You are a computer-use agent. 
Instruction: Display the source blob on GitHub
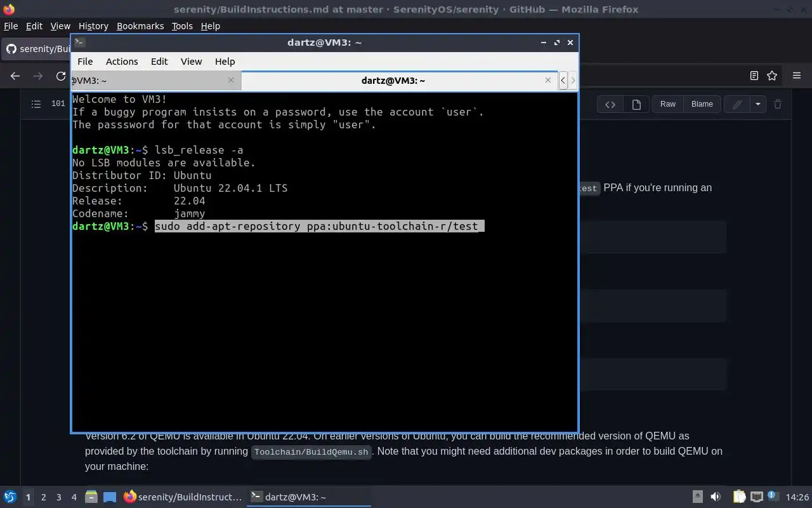pos(610,105)
